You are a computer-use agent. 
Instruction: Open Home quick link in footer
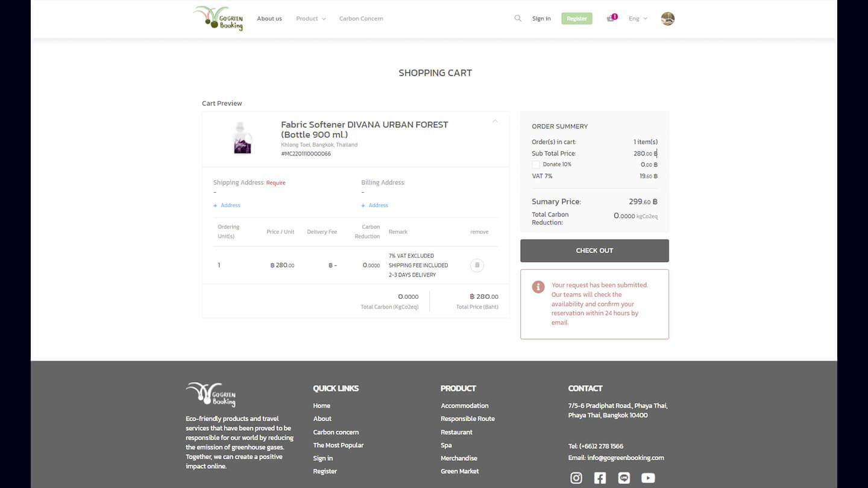321,406
